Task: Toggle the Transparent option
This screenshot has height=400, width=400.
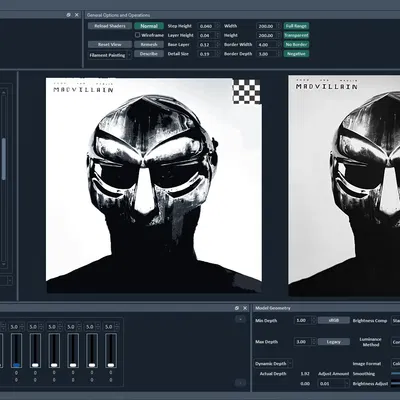Action: point(296,35)
